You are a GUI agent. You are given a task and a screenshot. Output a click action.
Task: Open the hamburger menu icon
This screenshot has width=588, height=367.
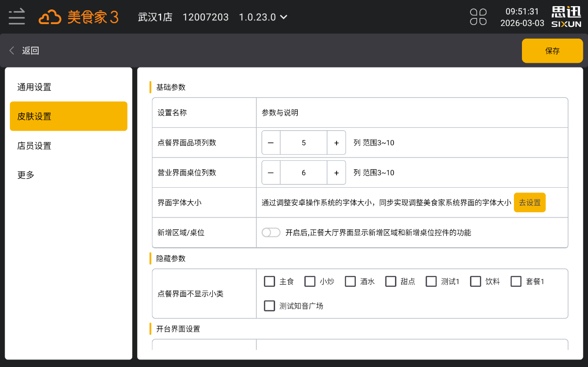[17, 17]
